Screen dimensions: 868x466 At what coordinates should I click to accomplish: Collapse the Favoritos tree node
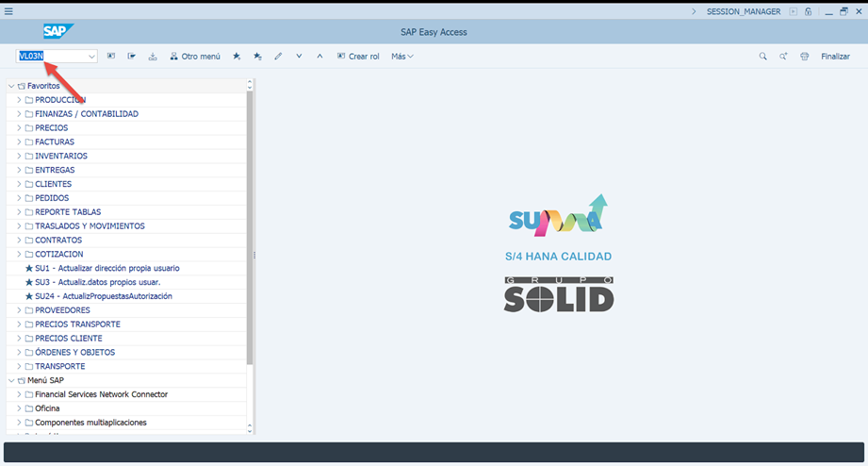pos(10,86)
